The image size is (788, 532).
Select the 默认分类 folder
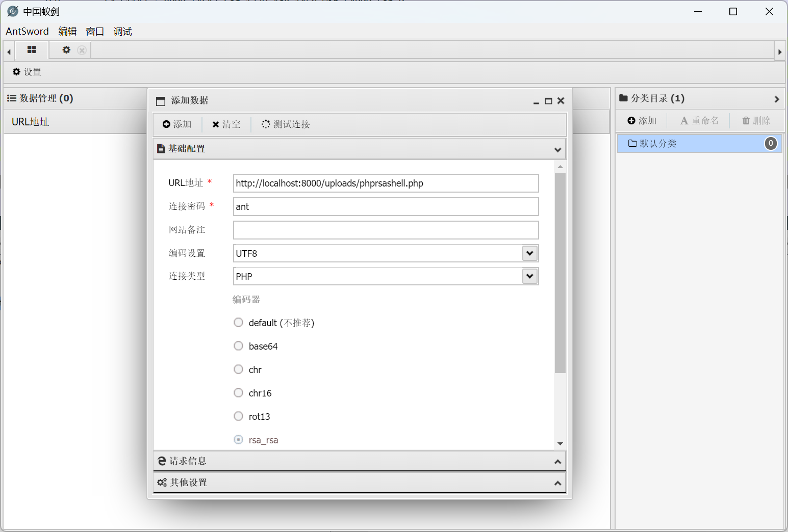[x=658, y=144]
